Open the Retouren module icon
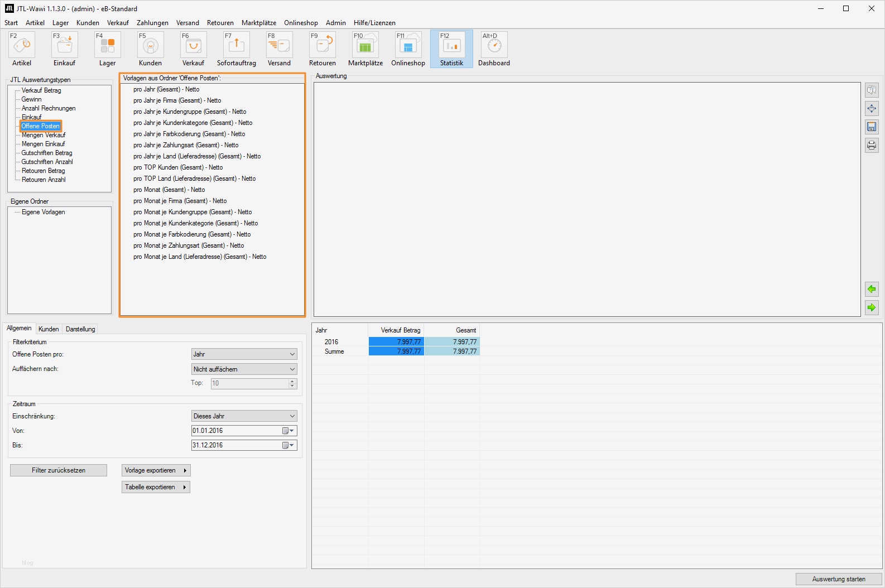The width and height of the screenshot is (885, 588). [323, 45]
